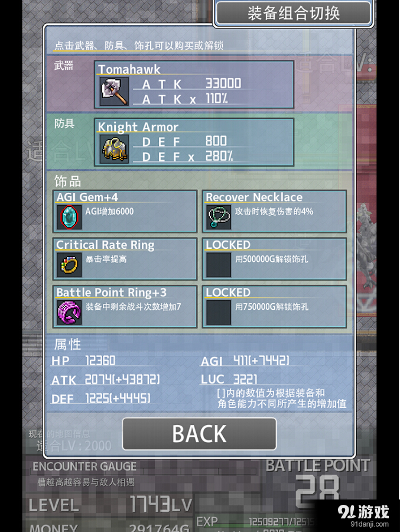The height and width of the screenshot is (532, 400).
Task: Click the empty 750000G locked slot icon
Action: click(219, 313)
